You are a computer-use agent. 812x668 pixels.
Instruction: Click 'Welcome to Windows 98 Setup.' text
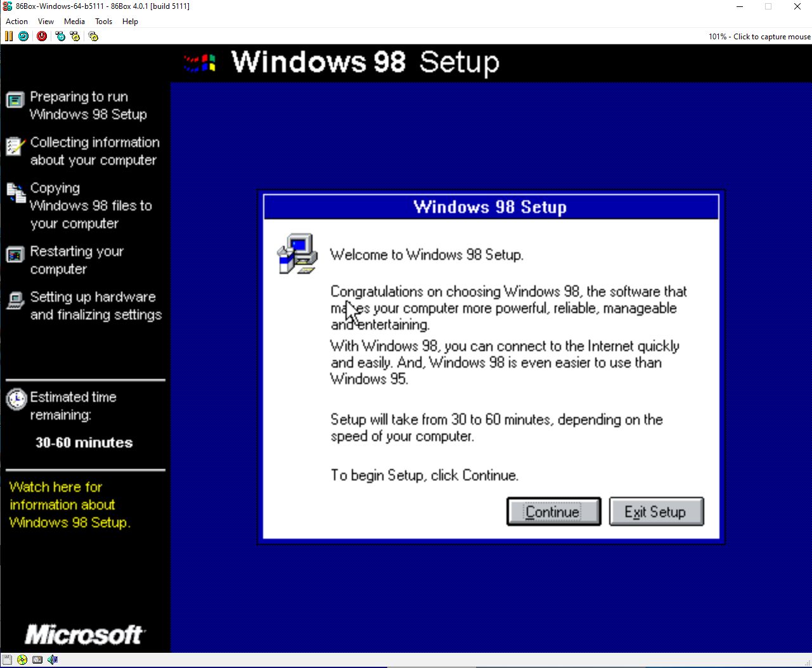pos(427,255)
